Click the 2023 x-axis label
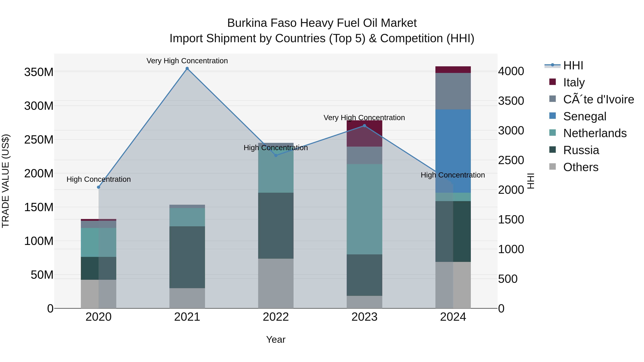The image size is (644, 362). [365, 317]
